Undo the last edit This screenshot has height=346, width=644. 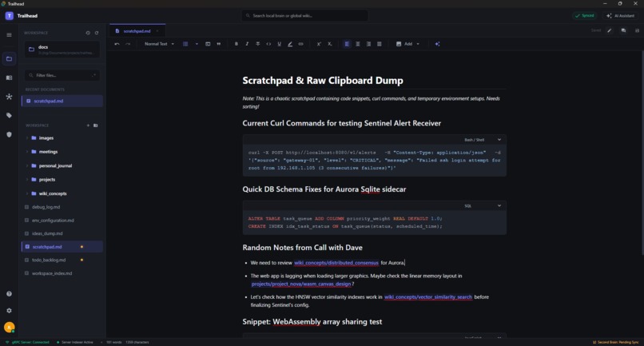(x=117, y=44)
